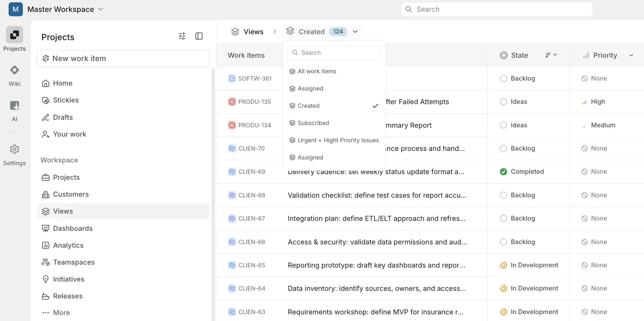Open Priority column dropdown chevron
644x321 pixels.
tap(631, 55)
